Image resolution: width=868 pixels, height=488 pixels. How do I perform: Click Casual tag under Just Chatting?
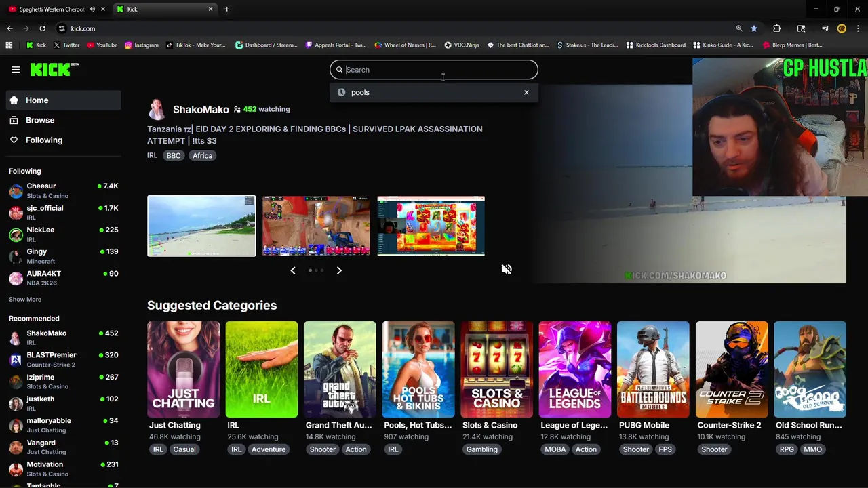184,449
